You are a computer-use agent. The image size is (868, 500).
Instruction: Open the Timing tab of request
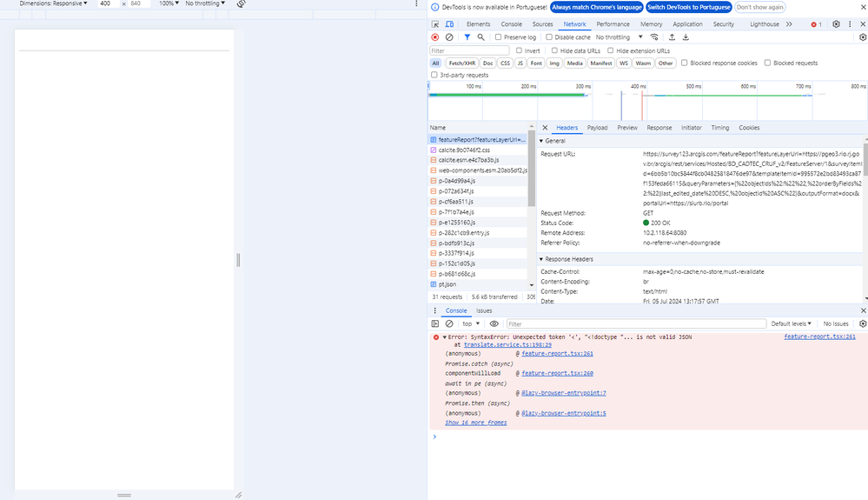click(x=720, y=127)
